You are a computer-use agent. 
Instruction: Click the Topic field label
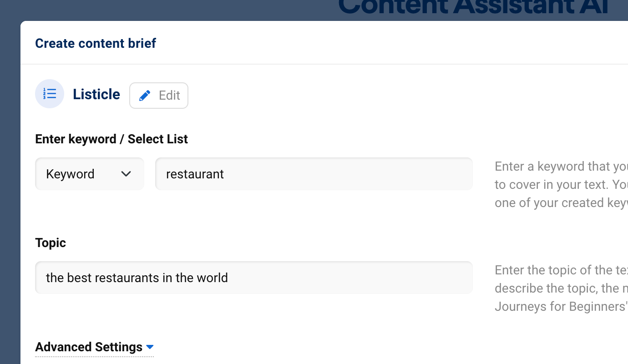51,243
